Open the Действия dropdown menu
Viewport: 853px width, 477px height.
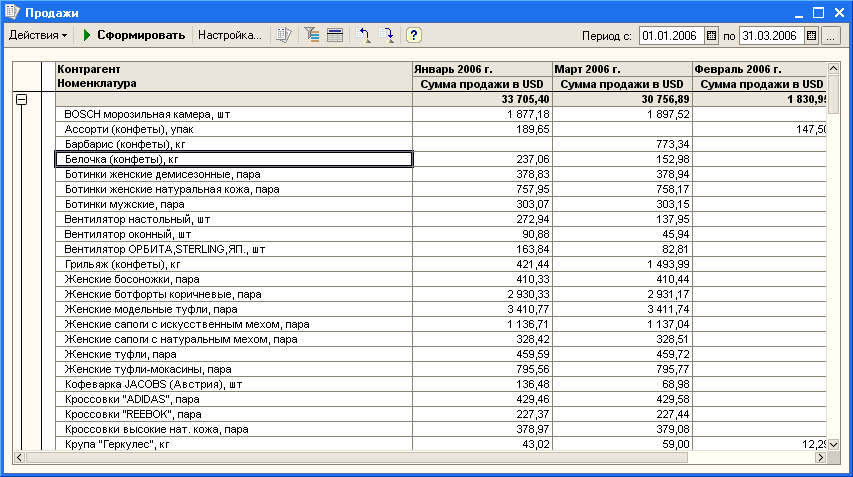38,35
